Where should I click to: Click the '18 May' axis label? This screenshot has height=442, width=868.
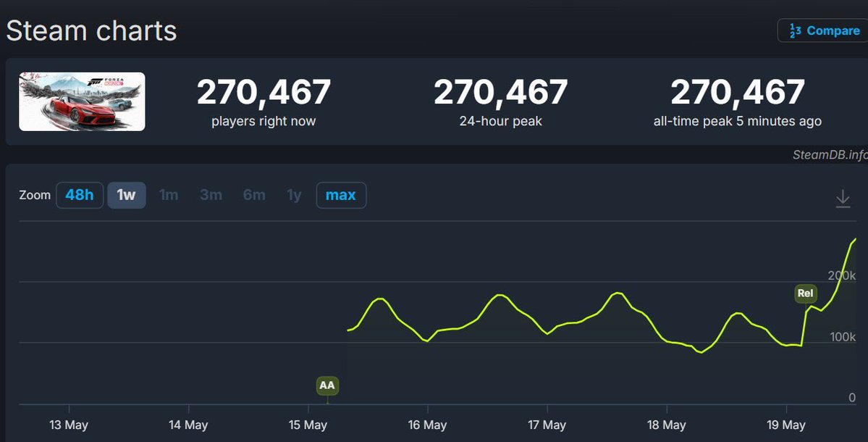(667, 425)
